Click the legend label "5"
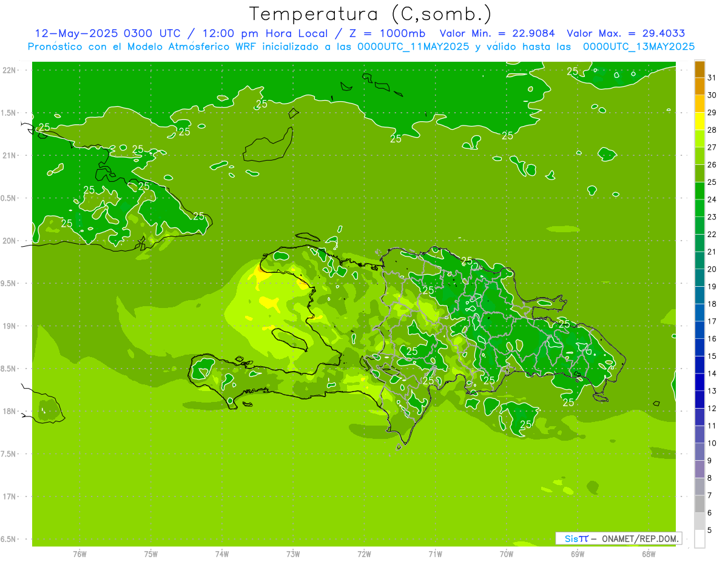This screenshot has height=562, width=728. pyautogui.click(x=710, y=530)
